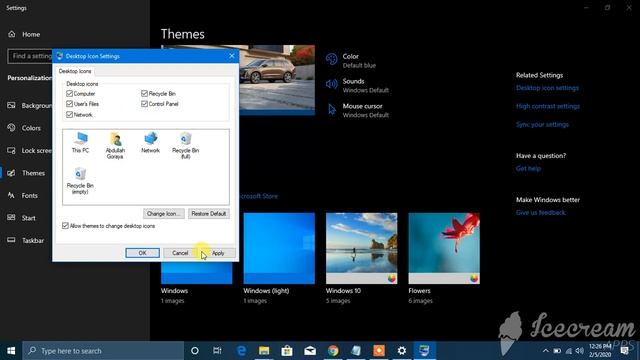
Task: Open the Mouse cursor setting icon
Action: [x=332, y=109]
